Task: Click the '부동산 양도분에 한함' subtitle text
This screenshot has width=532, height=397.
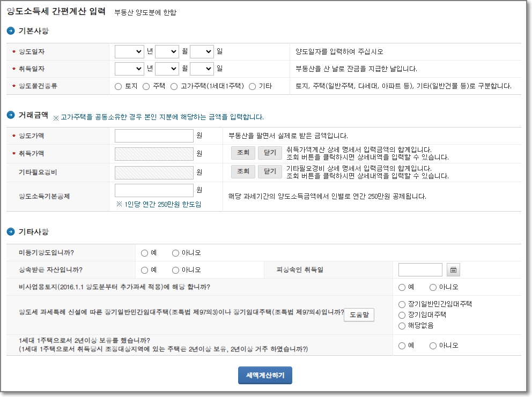Action: tap(145, 12)
